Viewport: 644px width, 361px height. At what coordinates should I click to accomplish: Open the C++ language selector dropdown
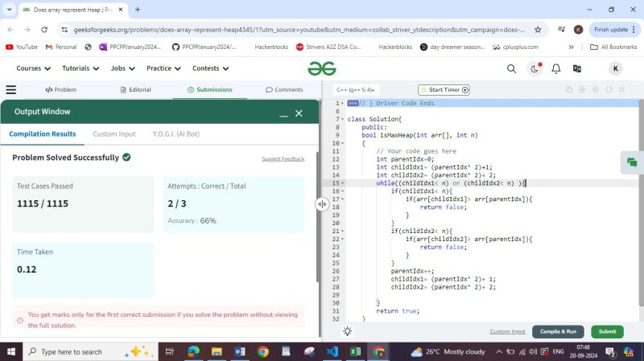coord(357,90)
